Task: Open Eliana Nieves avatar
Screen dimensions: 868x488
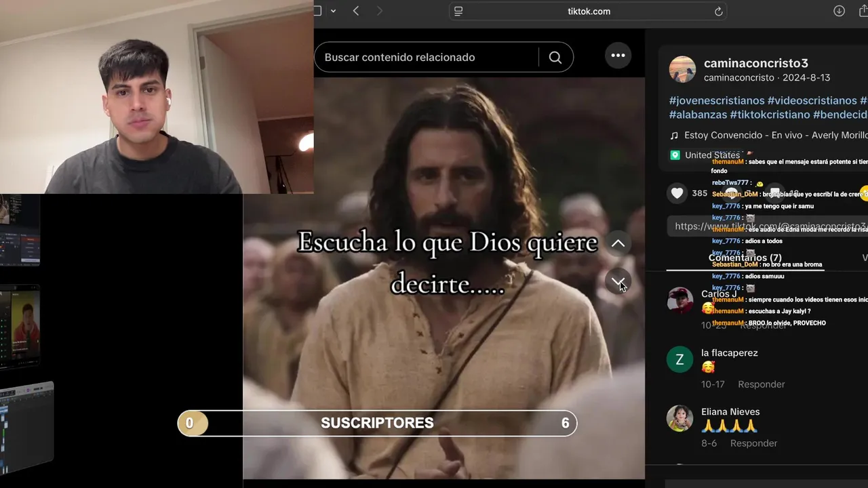Action: point(679,418)
